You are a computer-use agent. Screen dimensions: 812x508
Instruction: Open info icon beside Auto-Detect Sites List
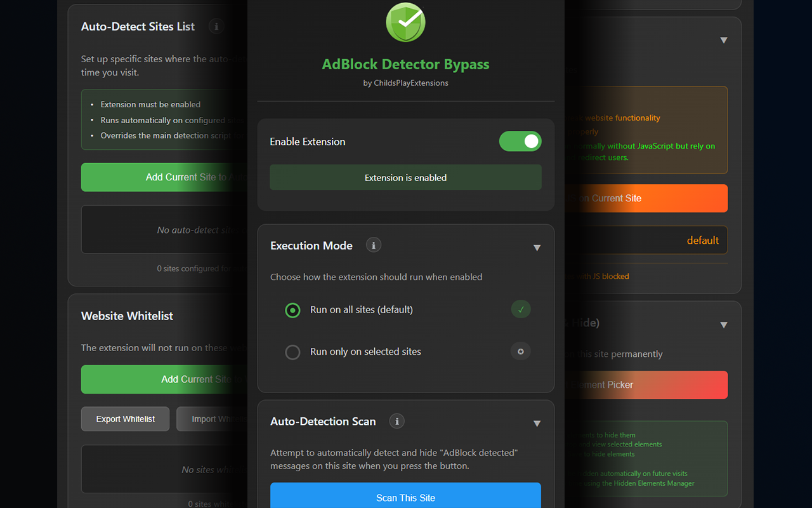tap(216, 27)
